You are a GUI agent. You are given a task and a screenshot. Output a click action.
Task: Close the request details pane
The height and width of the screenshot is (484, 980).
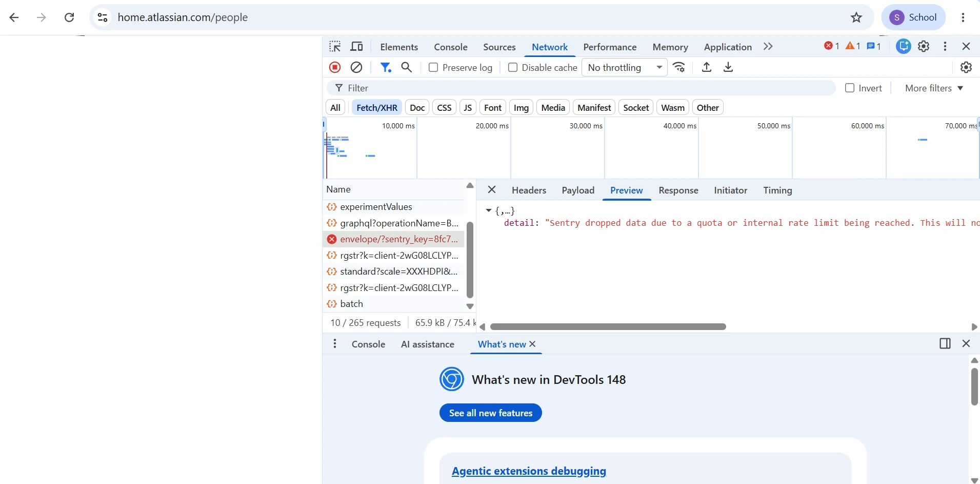tap(492, 190)
